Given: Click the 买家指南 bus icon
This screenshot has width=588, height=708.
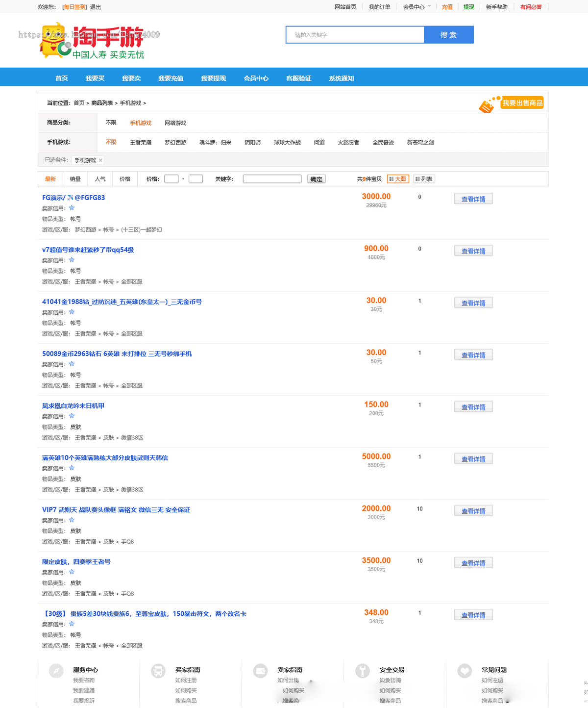Looking at the screenshot, I should click(158, 671).
